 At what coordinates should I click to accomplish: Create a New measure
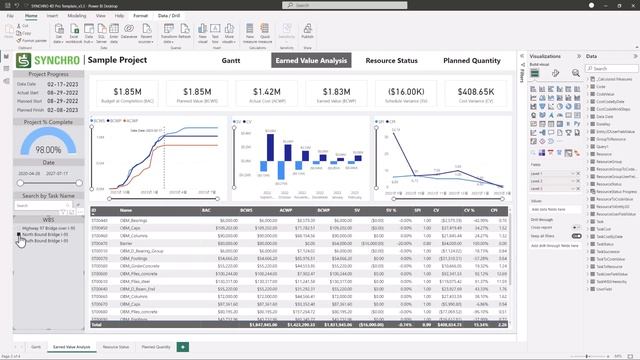tap(249, 33)
